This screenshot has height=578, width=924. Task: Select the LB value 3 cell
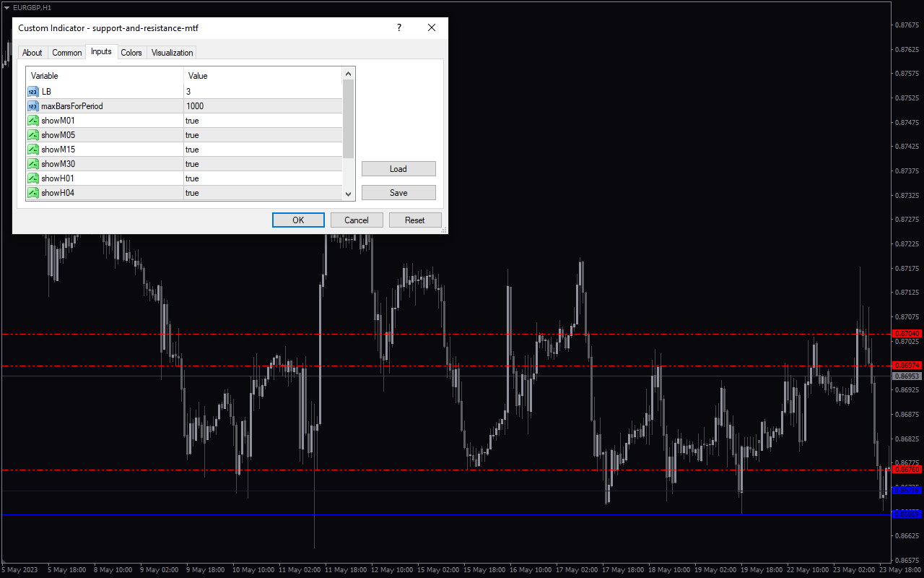click(x=263, y=92)
